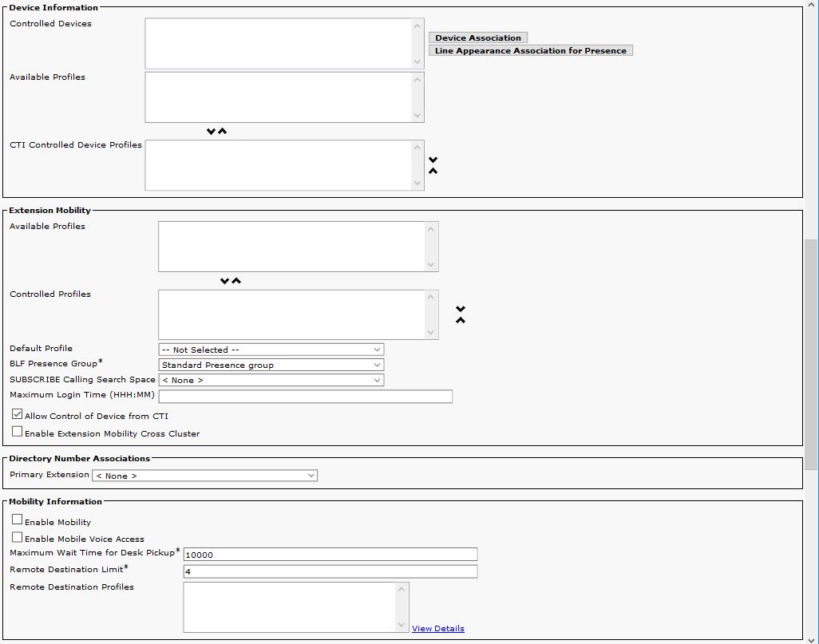Expand the BLF Presence Group dropdown

tap(271, 365)
